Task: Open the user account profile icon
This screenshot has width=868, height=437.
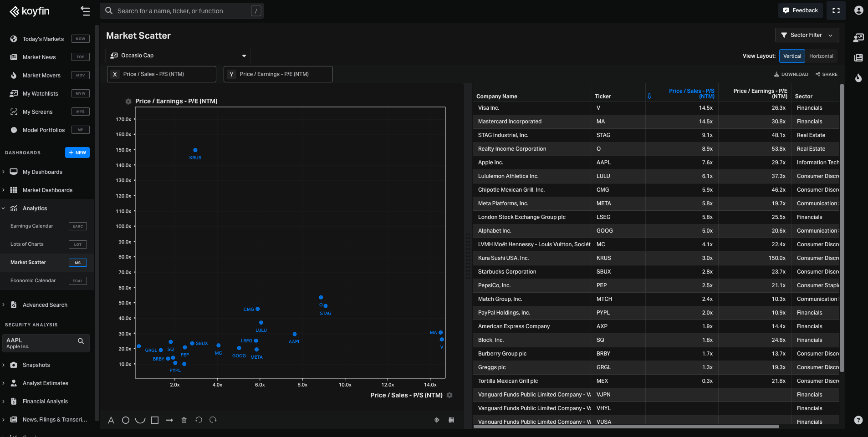Action: point(858,10)
